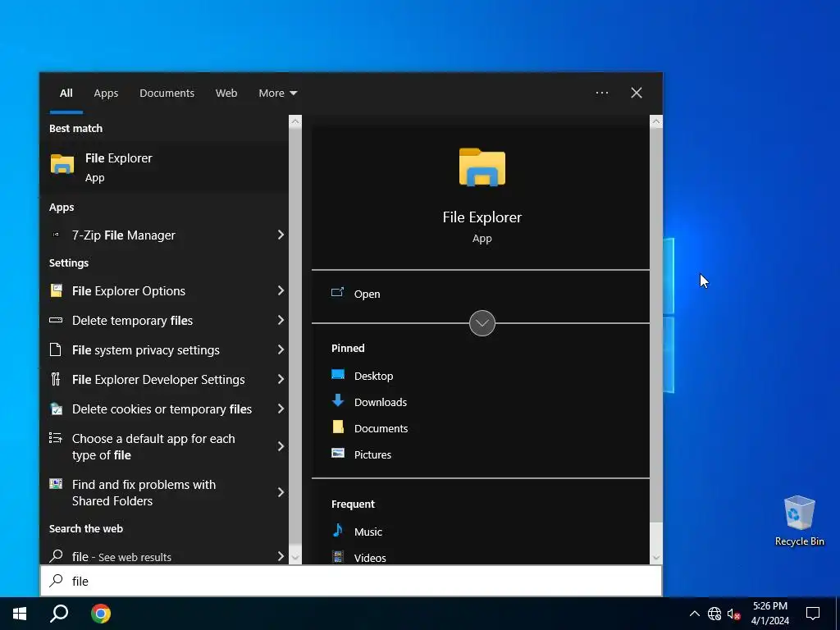Click inside the search box containing file
The width and height of the screenshot is (840, 630).
(351, 581)
